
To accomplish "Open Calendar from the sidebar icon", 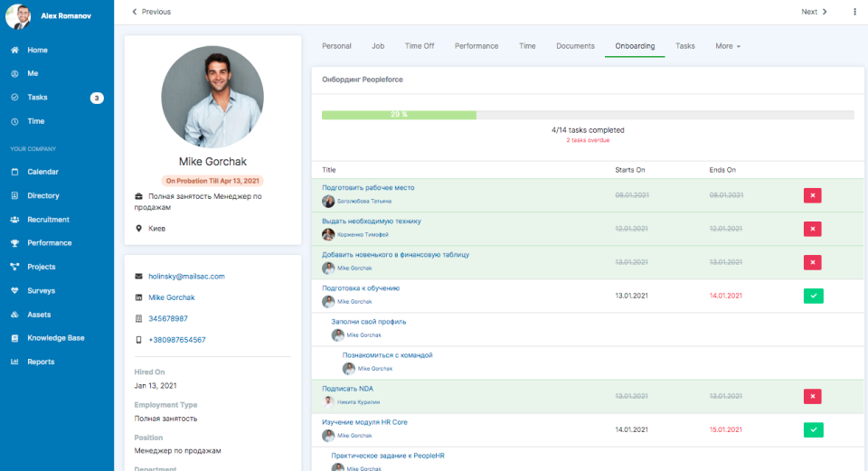I will click(x=14, y=172).
